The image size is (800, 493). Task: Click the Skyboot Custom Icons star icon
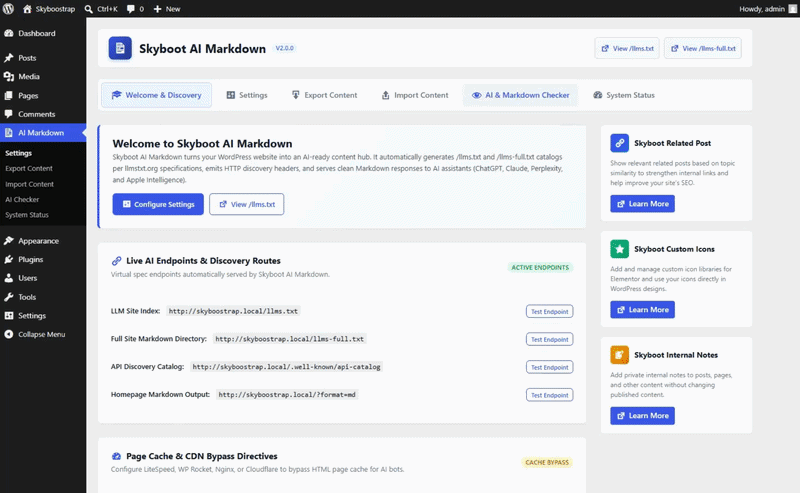tap(619, 249)
